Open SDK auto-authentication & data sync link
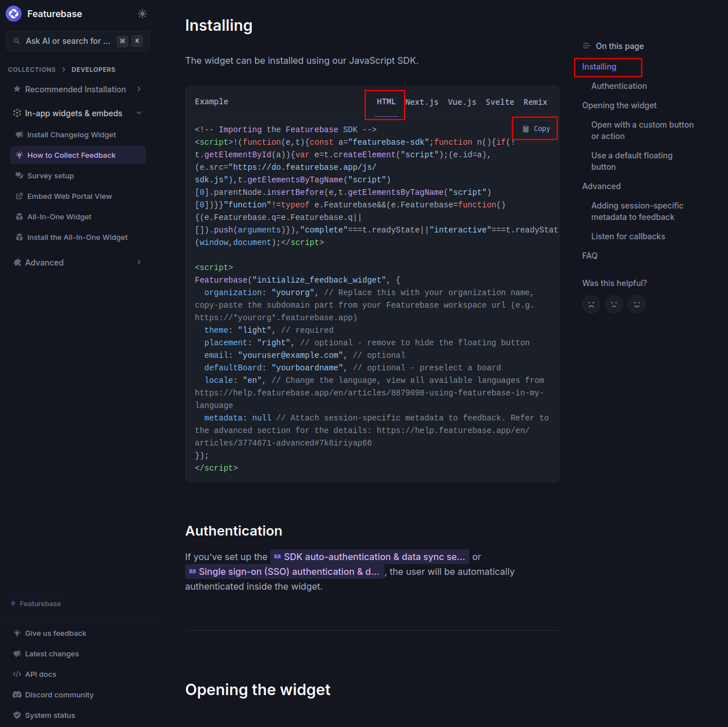The width and height of the screenshot is (728, 727). pos(370,557)
